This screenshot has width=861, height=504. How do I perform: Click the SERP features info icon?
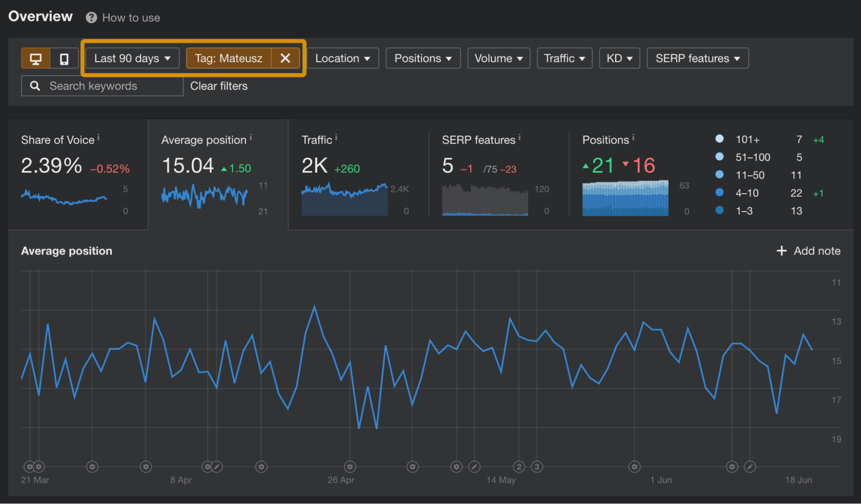tap(519, 136)
